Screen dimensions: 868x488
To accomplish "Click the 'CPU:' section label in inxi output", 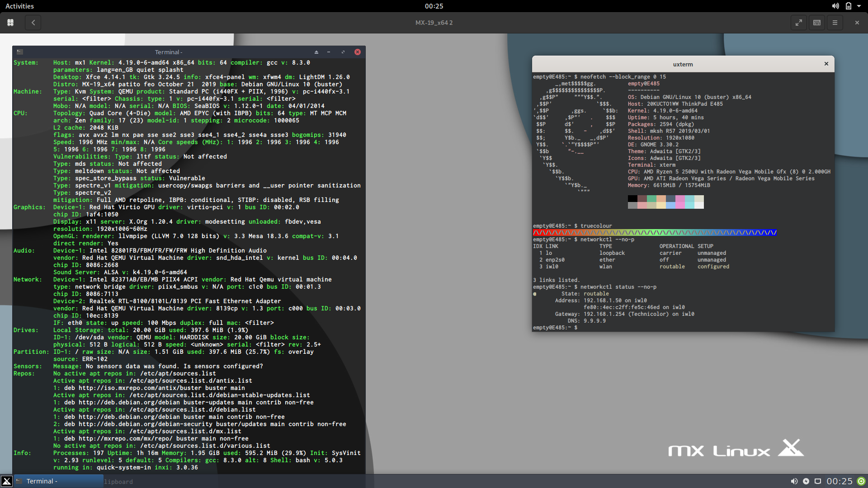I will 20,113.
